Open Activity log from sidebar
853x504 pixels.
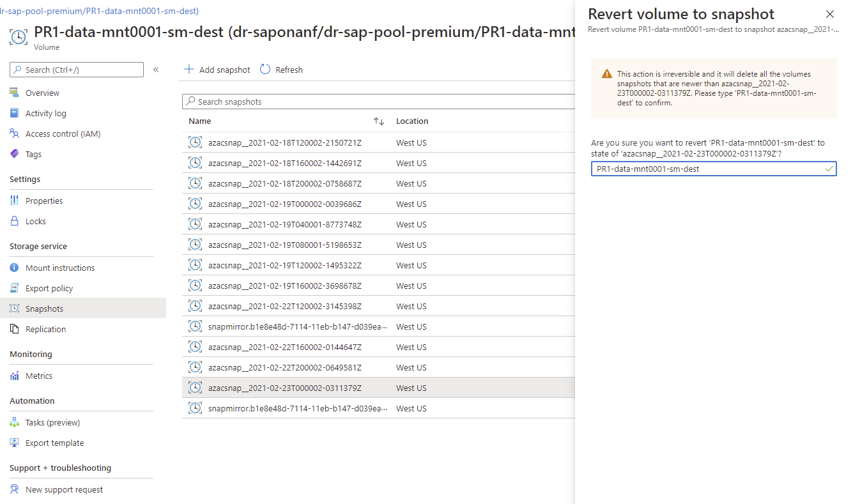coord(45,113)
